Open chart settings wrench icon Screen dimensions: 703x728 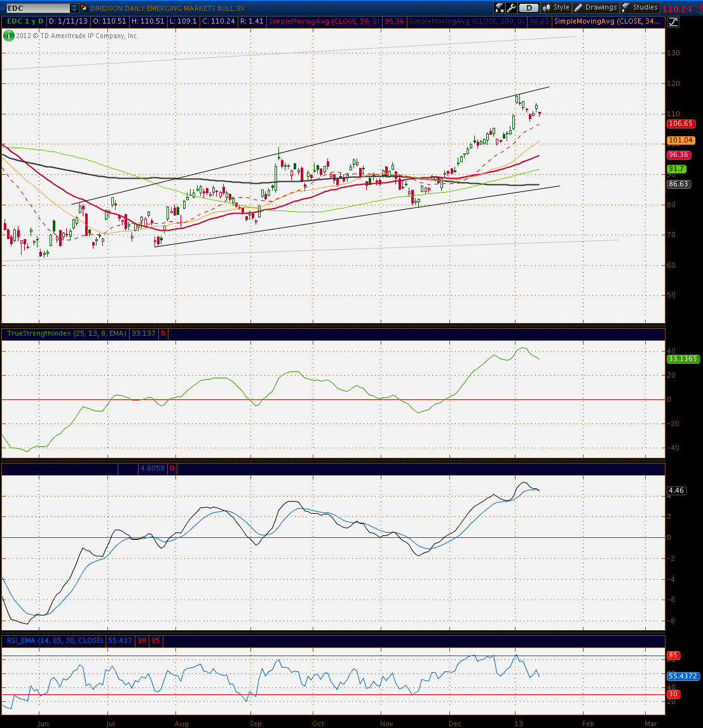(511, 8)
